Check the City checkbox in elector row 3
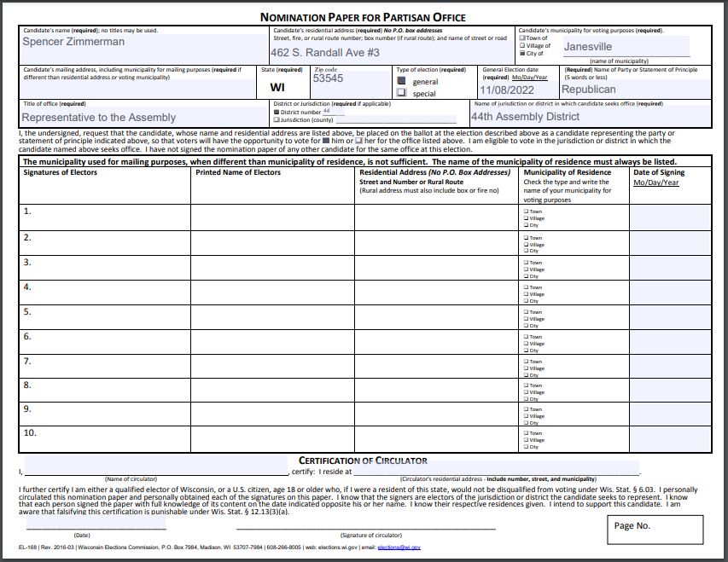 pos(526,276)
